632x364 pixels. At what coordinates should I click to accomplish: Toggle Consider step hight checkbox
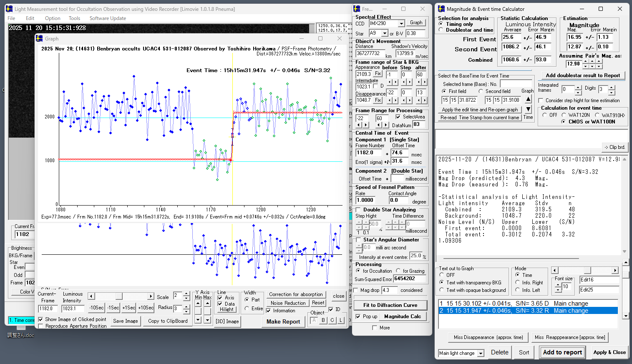pyautogui.click(x=541, y=100)
